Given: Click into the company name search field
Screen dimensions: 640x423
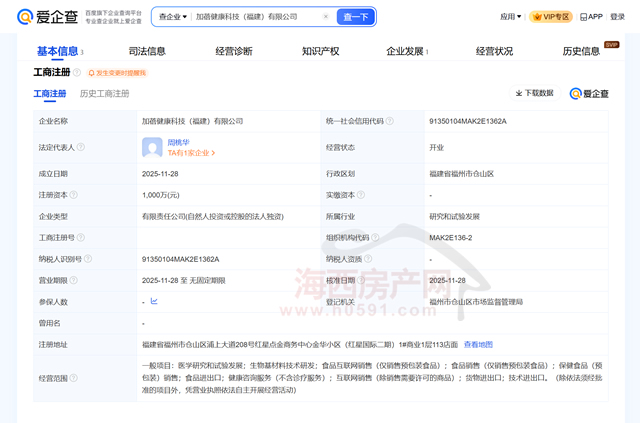Looking at the screenshot, I should point(255,17).
